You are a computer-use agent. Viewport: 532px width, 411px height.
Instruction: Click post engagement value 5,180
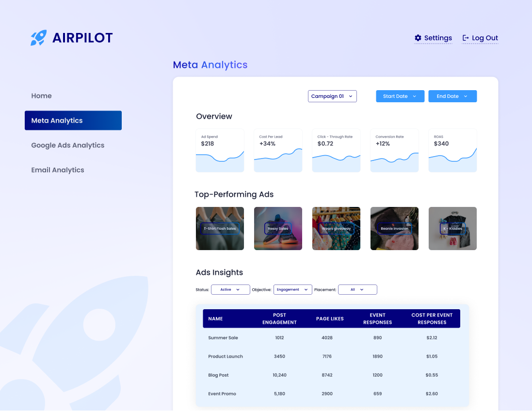[x=279, y=394]
